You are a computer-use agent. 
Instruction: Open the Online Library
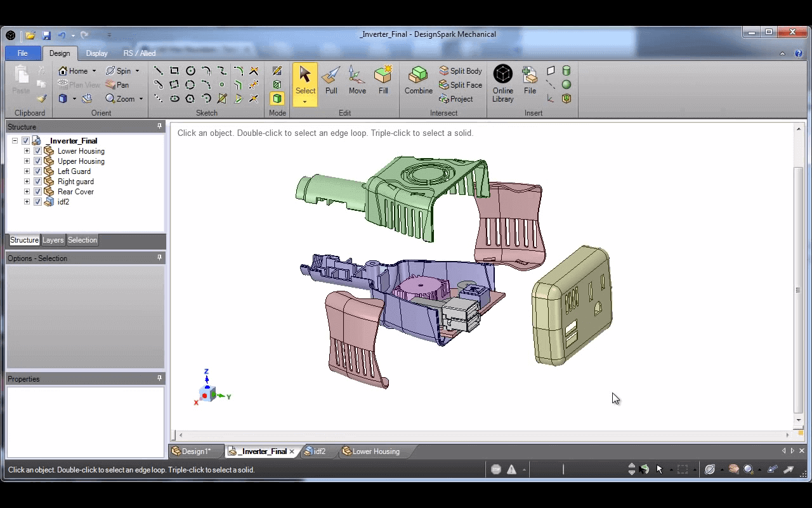[x=503, y=83]
